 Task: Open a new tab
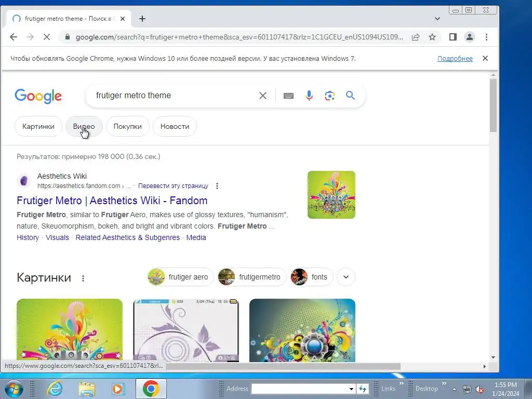tap(142, 19)
